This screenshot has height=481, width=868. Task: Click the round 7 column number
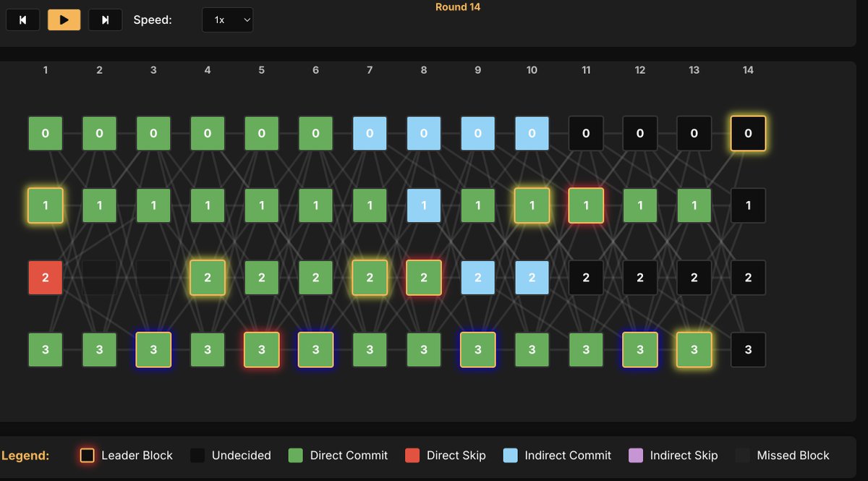tap(370, 70)
